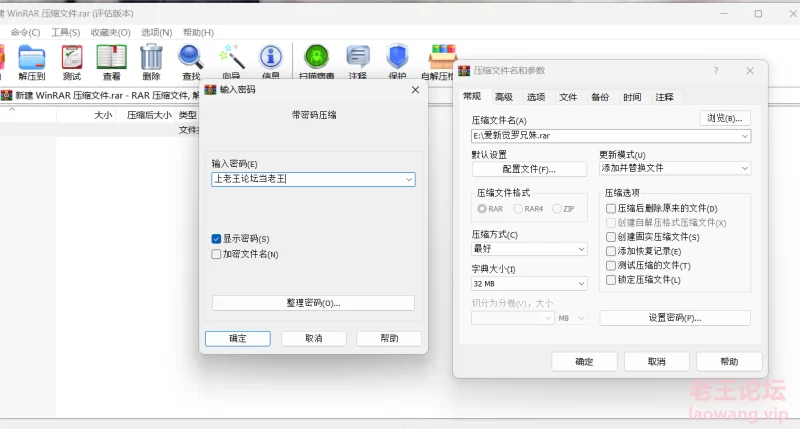Click the 压缩后大小 Packed size column header
The width and height of the screenshot is (800, 429).
coord(149,115)
